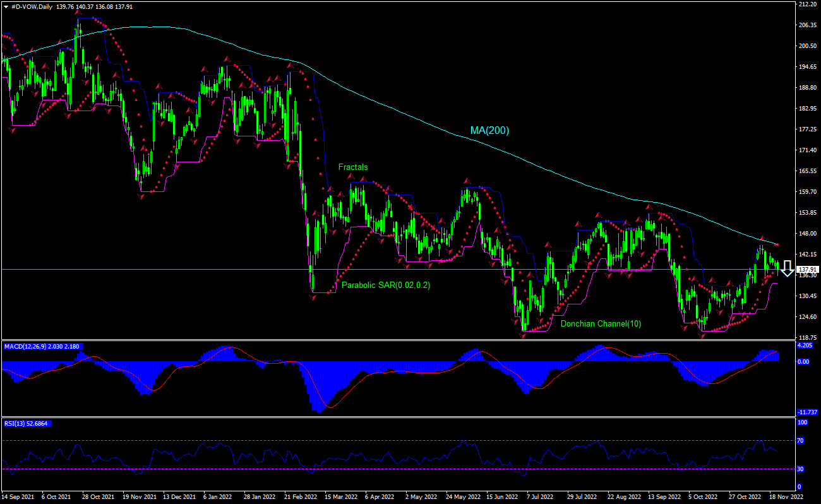
Task: Click the 206.35 price axis label
Action: pyautogui.click(x=806, y=25)
